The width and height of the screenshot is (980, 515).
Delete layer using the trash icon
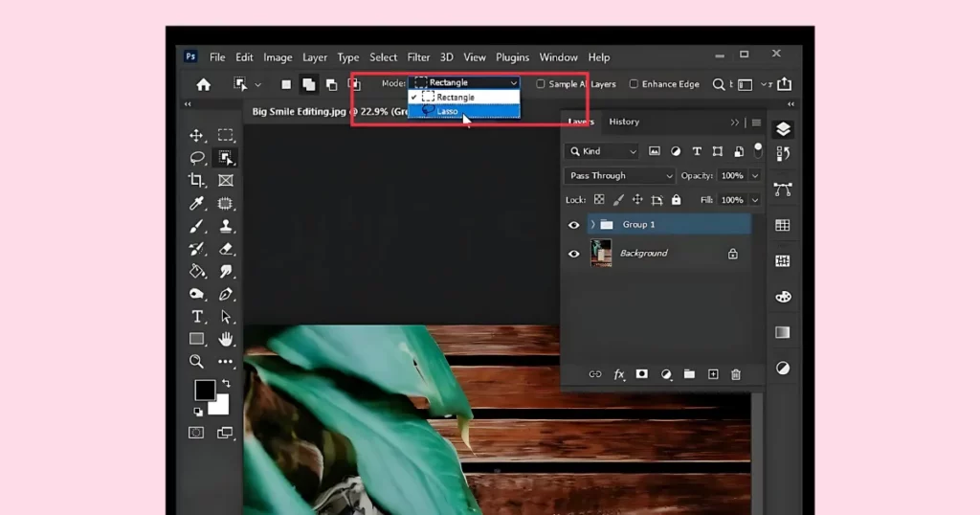736,374
